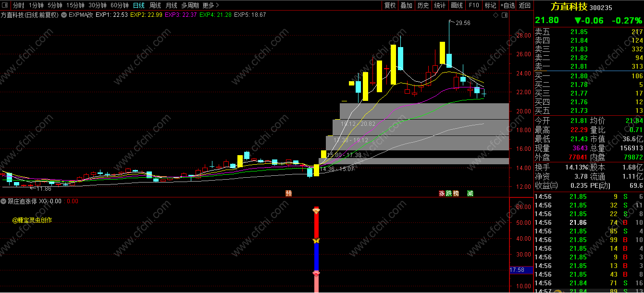Viewport: 644px width, 293px height.
Task: Click the F10 company info button
Action: (x=474, y=5)
